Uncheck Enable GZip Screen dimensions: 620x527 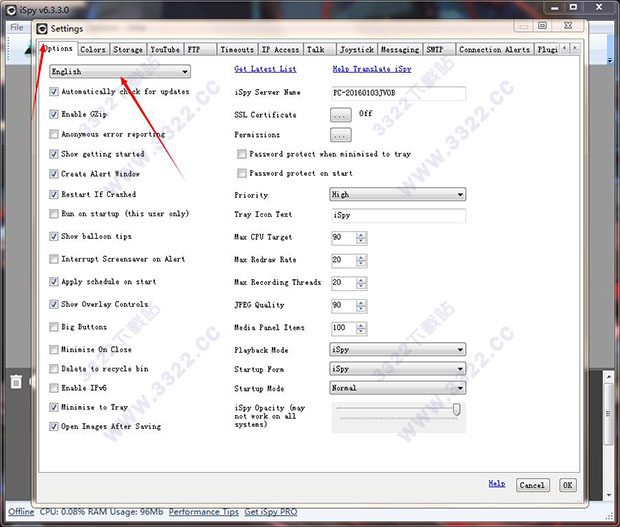tap(54, 114)
